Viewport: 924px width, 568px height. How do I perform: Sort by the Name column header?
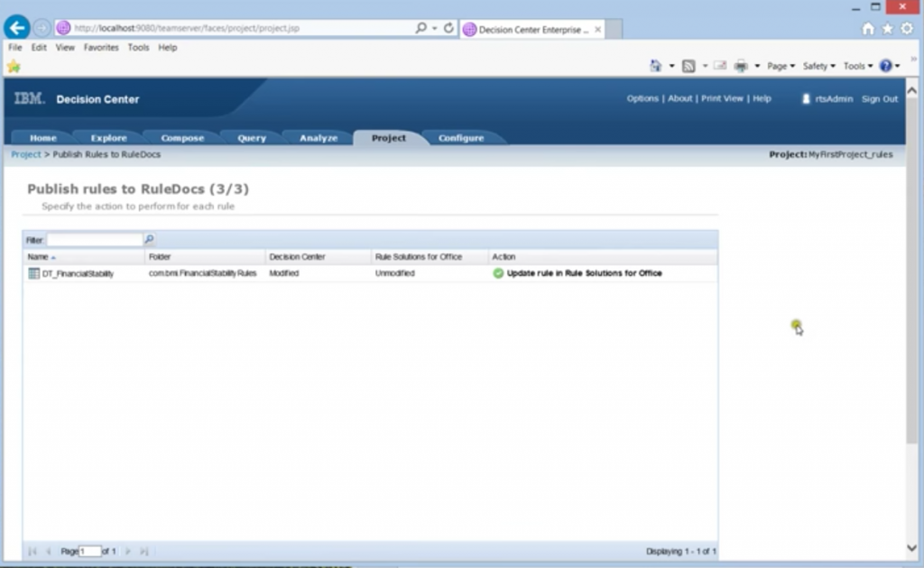(x=84, y=257)
